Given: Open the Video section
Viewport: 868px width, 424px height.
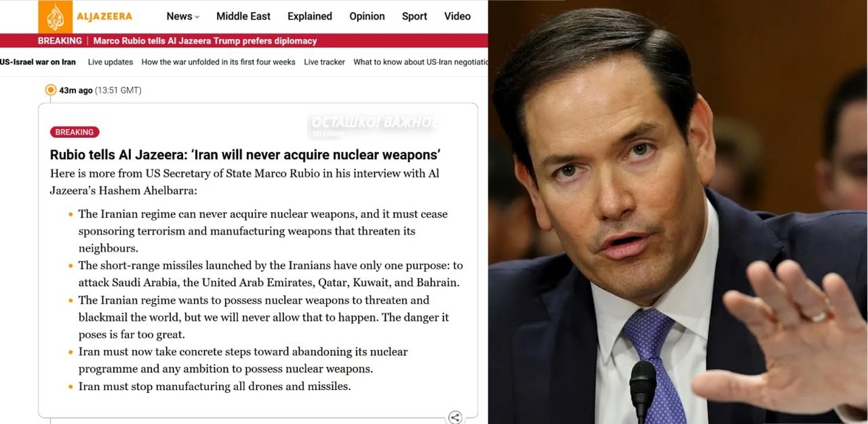Looking at the screenshot, I should pyautogui.click(x=457, y=16).
